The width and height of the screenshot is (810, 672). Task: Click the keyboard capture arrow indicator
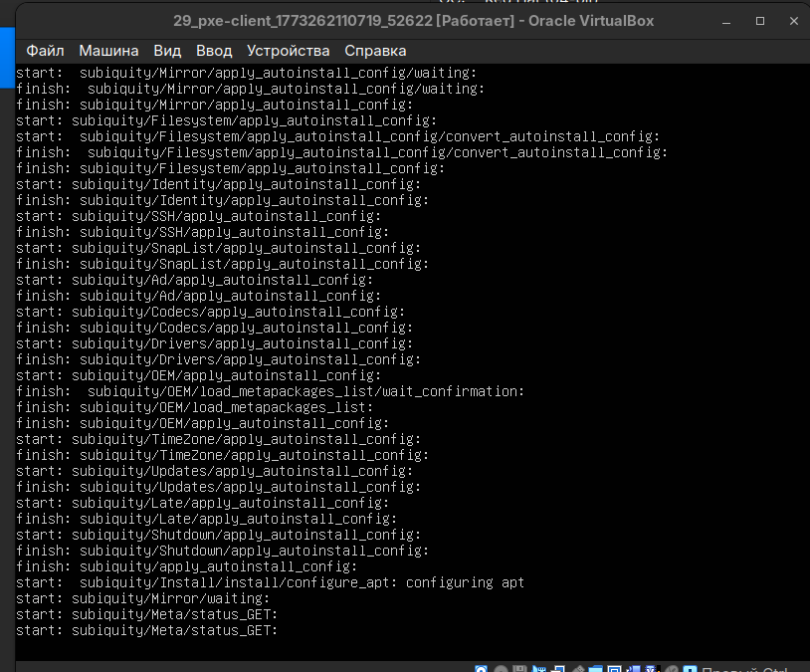[x=692, y=670]
